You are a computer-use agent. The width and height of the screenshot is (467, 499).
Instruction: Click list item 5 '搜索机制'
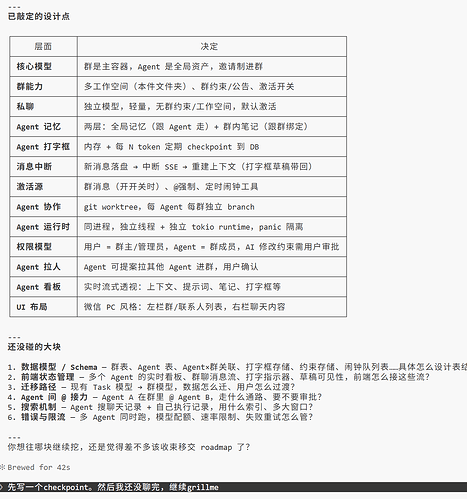tap(160, 407)
